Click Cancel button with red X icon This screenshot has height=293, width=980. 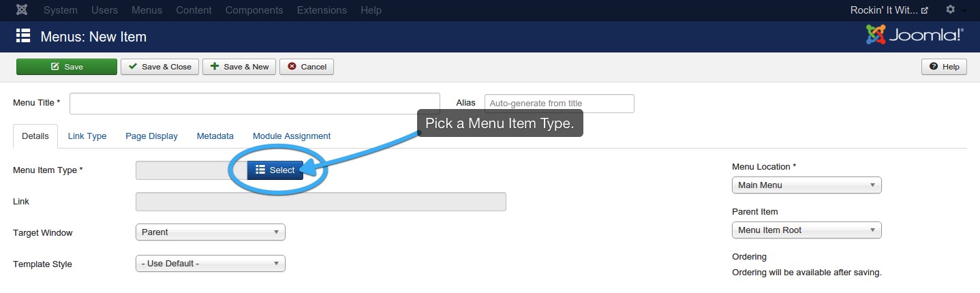[307, 67]
